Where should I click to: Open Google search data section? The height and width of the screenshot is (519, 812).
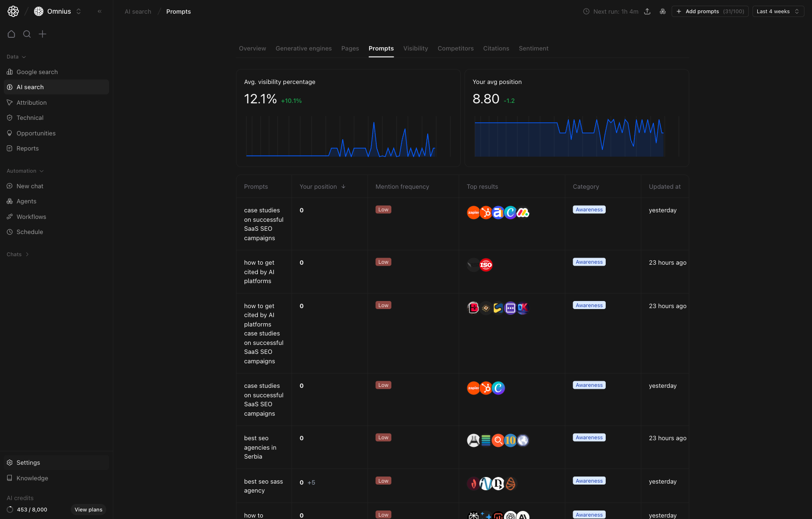click(37, 72)
